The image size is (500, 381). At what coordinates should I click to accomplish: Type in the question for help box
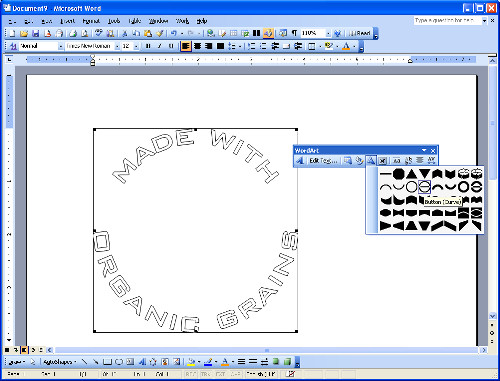[x=447, y=21]
